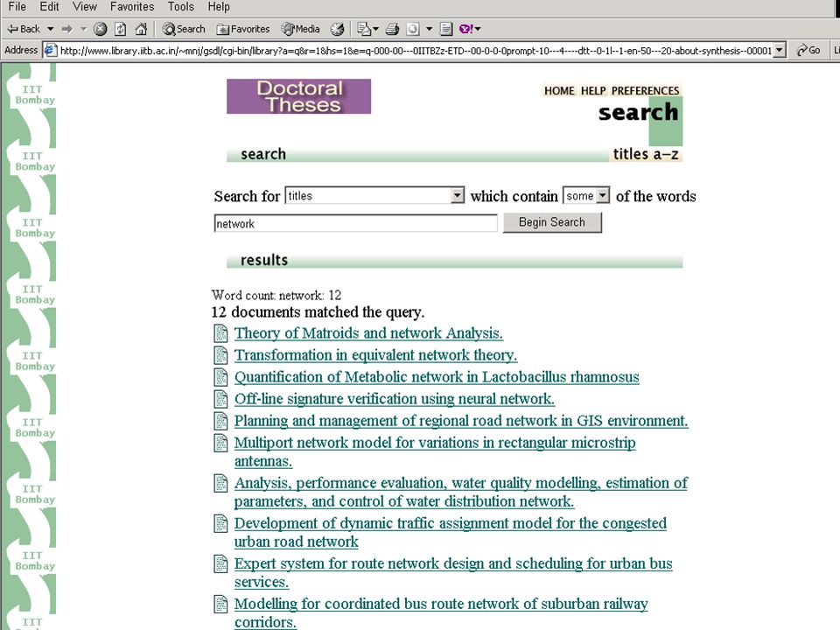Click the Doctoral Theses banner

298,96
